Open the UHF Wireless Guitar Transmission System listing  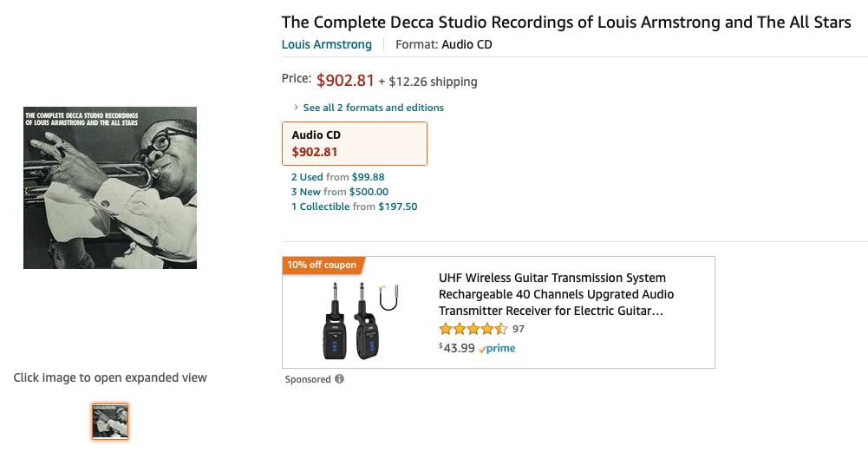pyautogui.click(x=551, y=294)
